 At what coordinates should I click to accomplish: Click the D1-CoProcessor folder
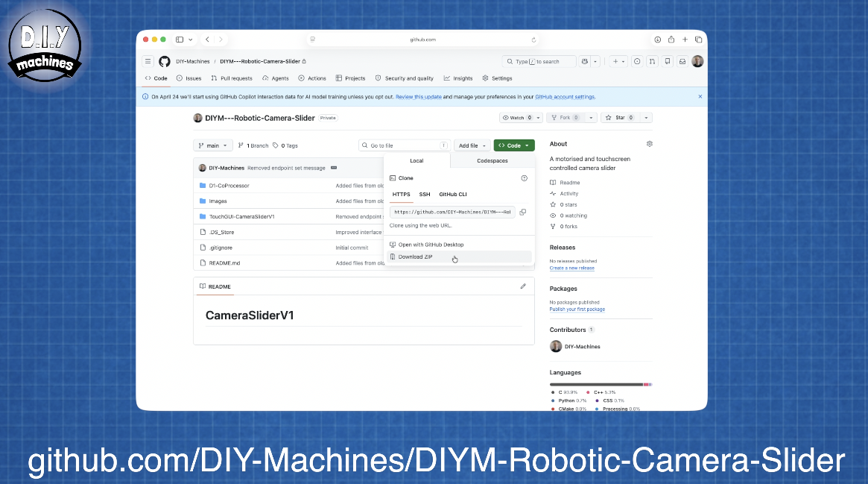(x=229, y=186)
